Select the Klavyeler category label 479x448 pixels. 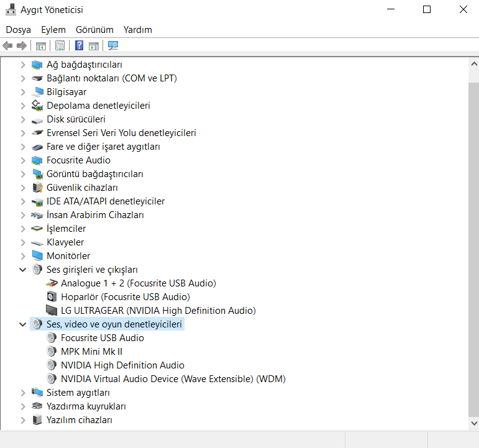65,242
